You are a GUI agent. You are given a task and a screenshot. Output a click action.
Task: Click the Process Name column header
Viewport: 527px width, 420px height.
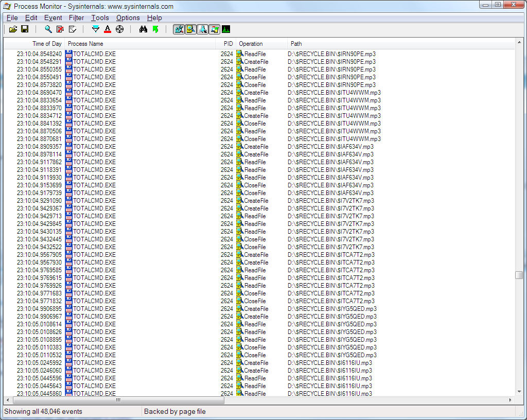tap(140, 44)
